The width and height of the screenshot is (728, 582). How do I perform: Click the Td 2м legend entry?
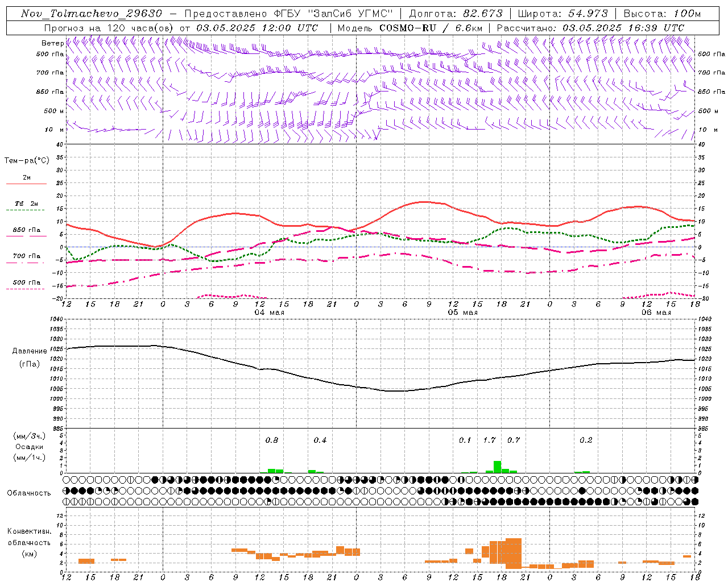click(26, 203)
